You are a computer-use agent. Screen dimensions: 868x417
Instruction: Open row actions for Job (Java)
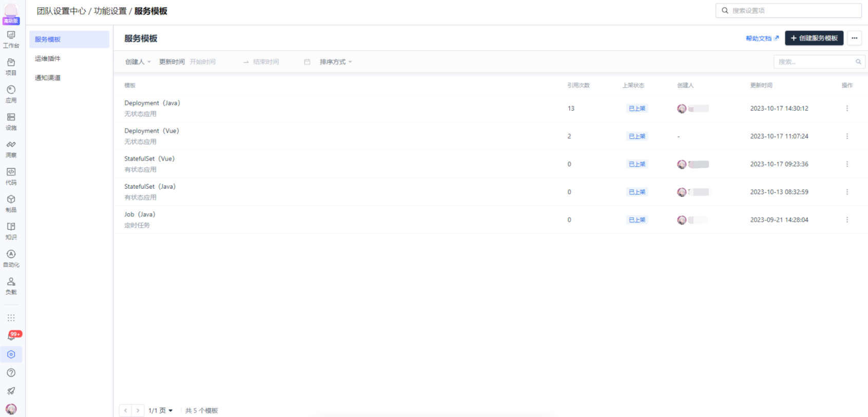[847, 220]
